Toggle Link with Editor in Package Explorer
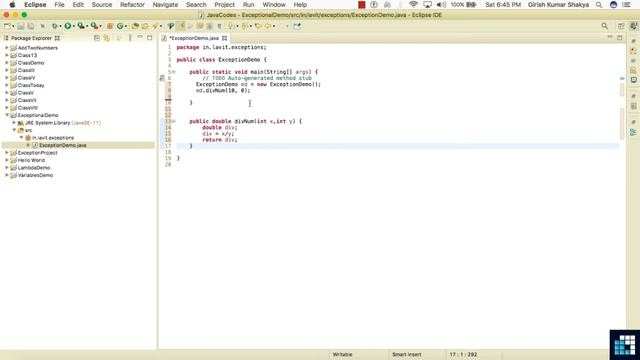Screen dimensions: 640x360 [107, 38]
